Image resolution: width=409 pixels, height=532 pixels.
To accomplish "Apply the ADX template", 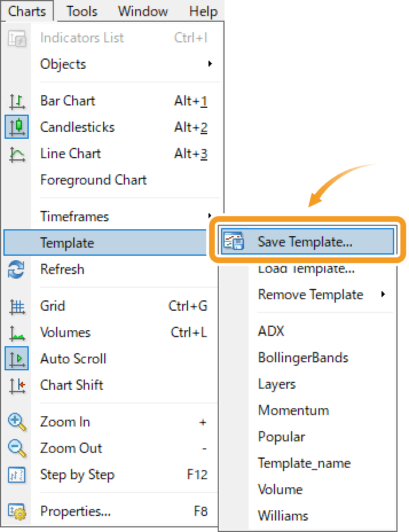I will 308,331.
